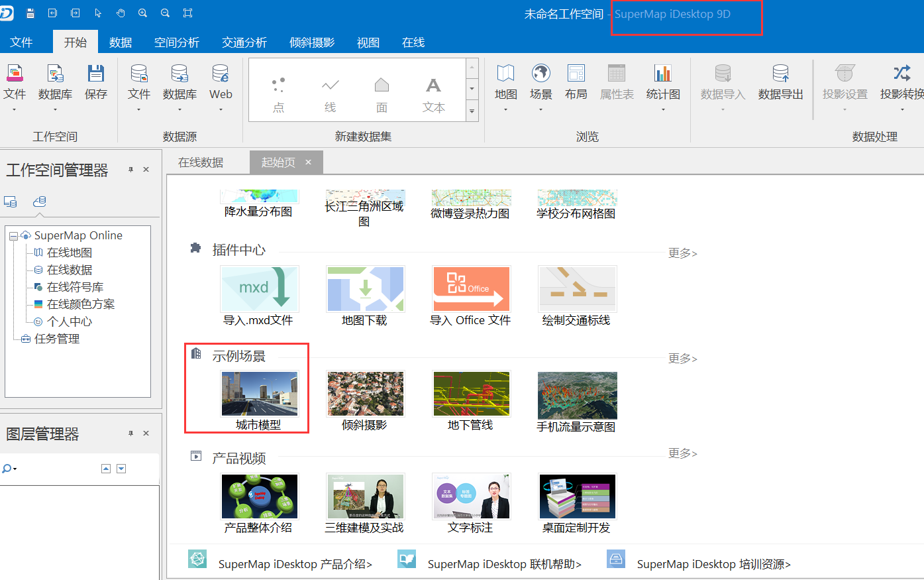Create new 文本 text dataset

point(434,94)
